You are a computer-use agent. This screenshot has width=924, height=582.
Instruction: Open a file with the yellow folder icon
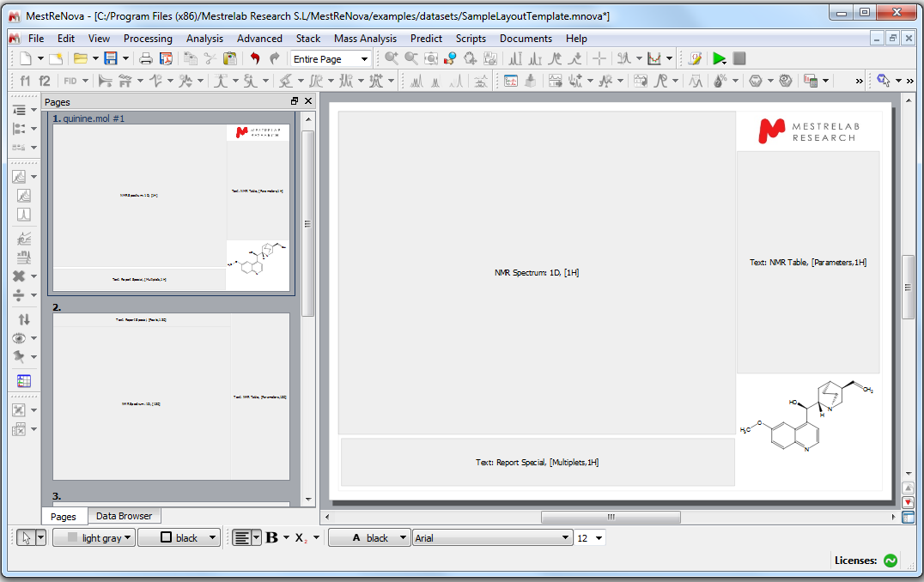[81, 58]
